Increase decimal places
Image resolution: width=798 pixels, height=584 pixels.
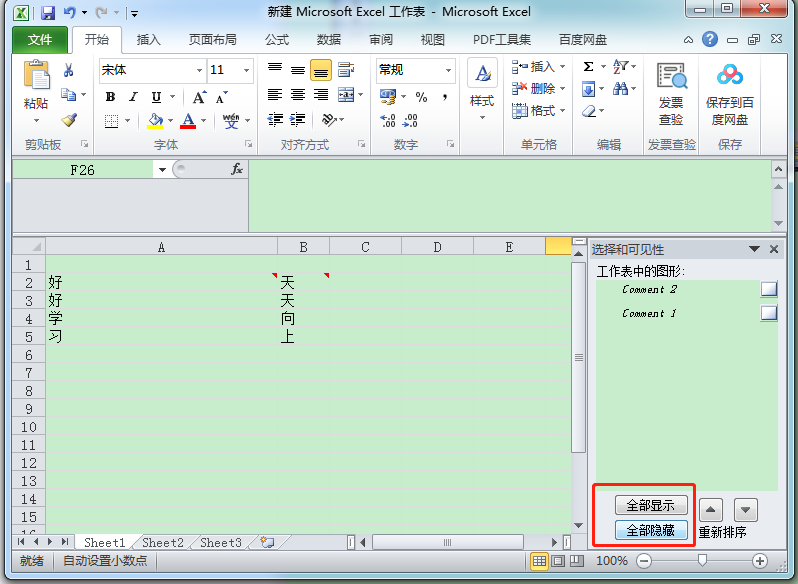coord(388,121)
